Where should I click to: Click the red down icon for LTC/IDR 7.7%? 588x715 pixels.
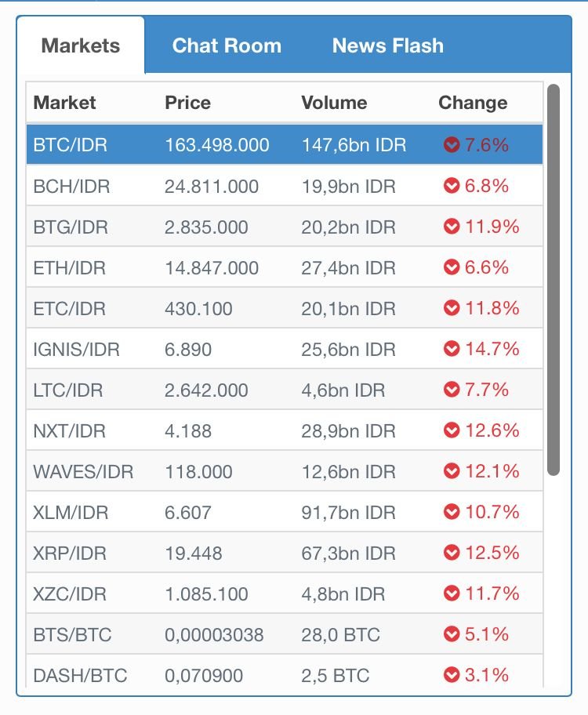coord(451,390)
